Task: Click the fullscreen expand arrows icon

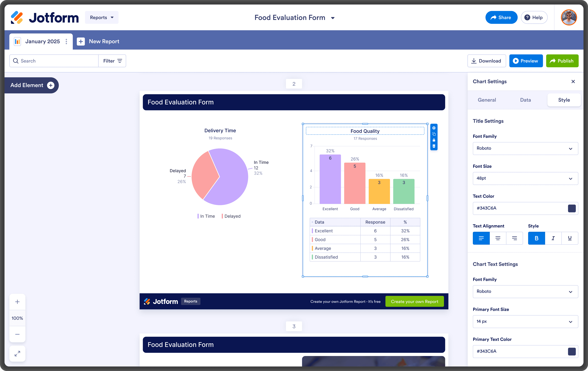Action: (17, 353)
